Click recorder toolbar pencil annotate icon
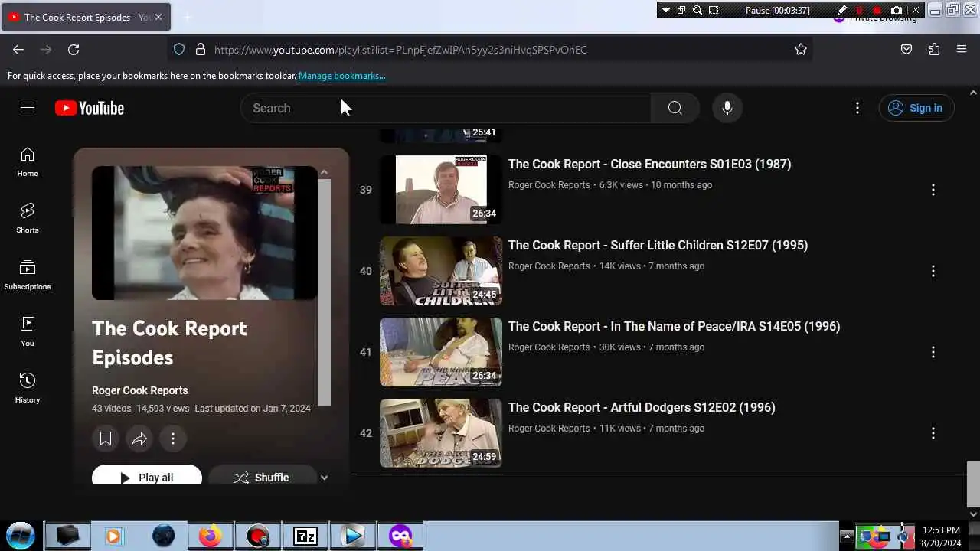 pos(842,10)
